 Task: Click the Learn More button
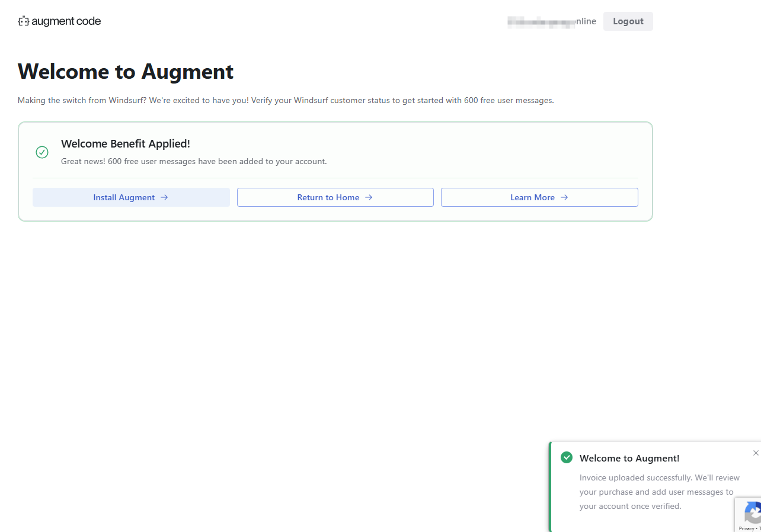539,197
